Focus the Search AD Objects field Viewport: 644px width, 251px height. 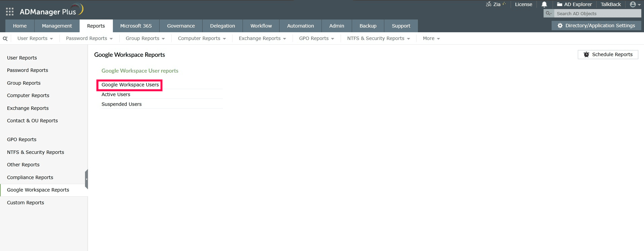click(597, 13)
